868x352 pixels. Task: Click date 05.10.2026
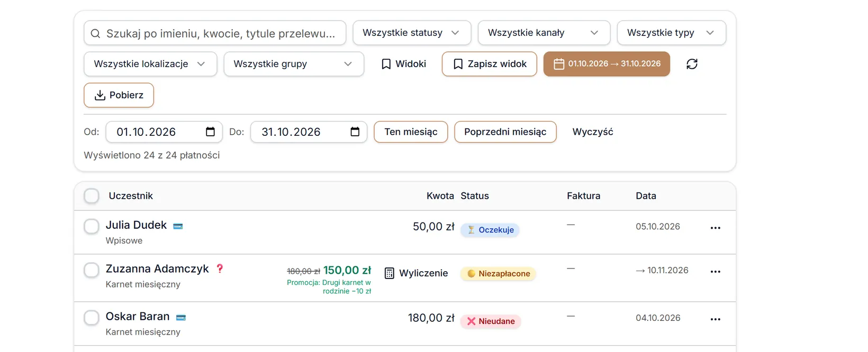(658, 227)
